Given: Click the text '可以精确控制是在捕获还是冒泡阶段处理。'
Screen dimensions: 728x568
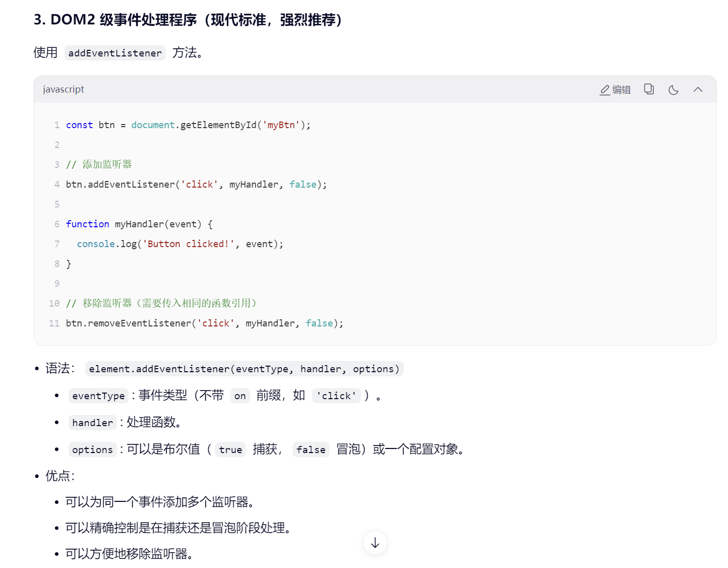Looking at the screenshot, I should point(178,528).
